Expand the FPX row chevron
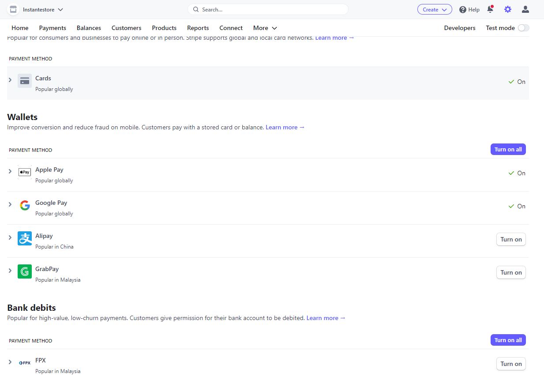 point(10,362)
